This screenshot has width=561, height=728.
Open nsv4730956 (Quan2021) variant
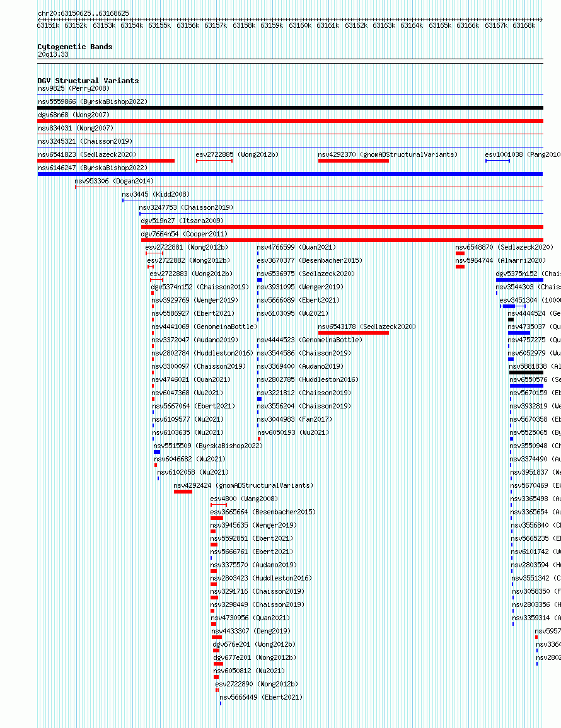pyautogui.click(x=250, y=618)
